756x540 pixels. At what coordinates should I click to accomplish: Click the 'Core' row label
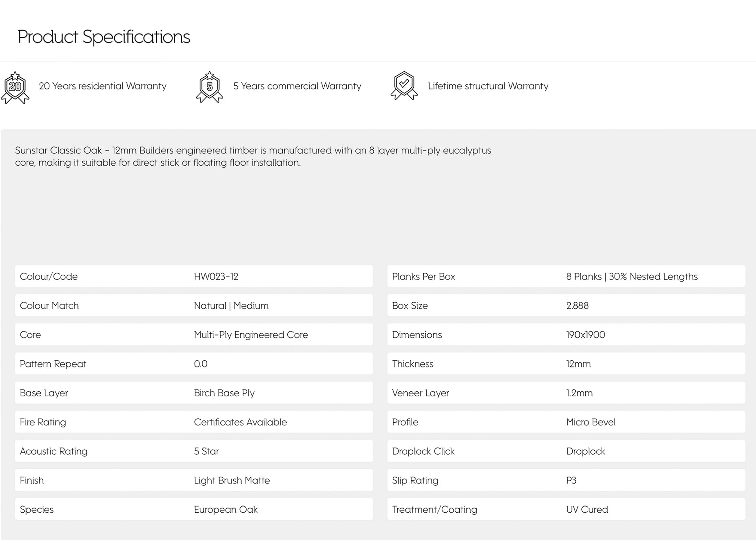coord(30,335)
